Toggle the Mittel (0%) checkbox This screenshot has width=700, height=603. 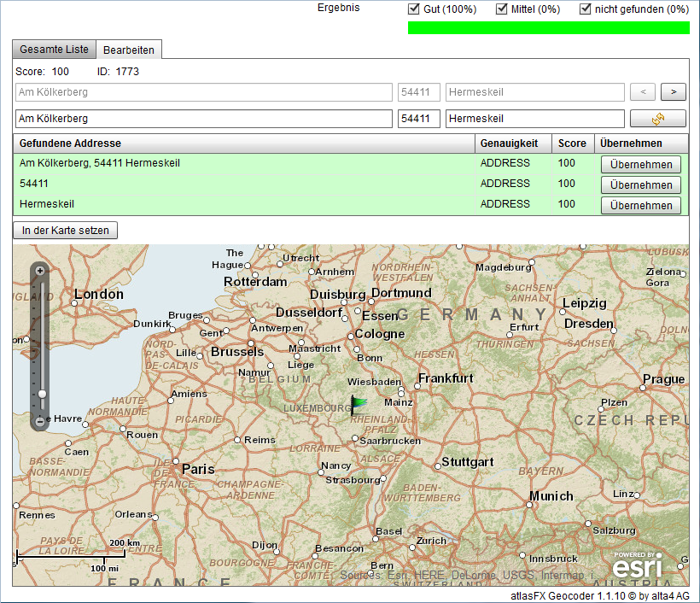coord(502,9)
